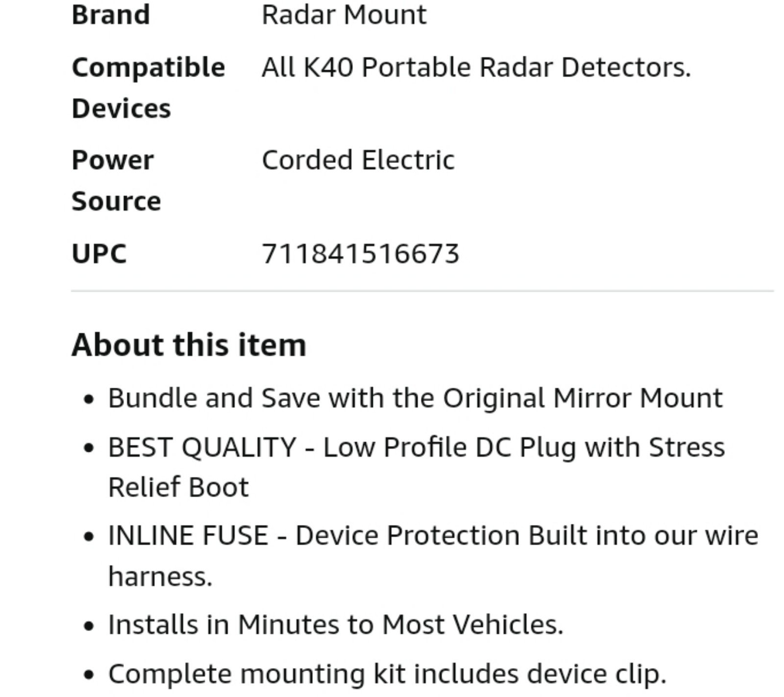Click the UPC label

tap(99, 254)
